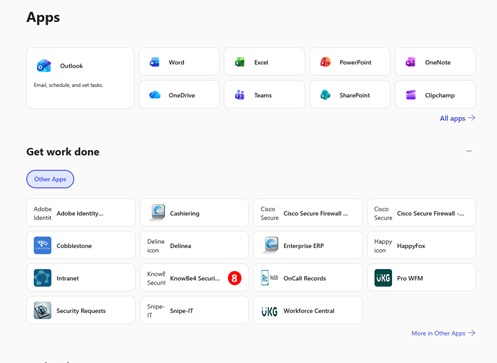Click the Snipe-IT icon placeholder
Viewport: 497px width, 363px height.
tap(156, 311)
